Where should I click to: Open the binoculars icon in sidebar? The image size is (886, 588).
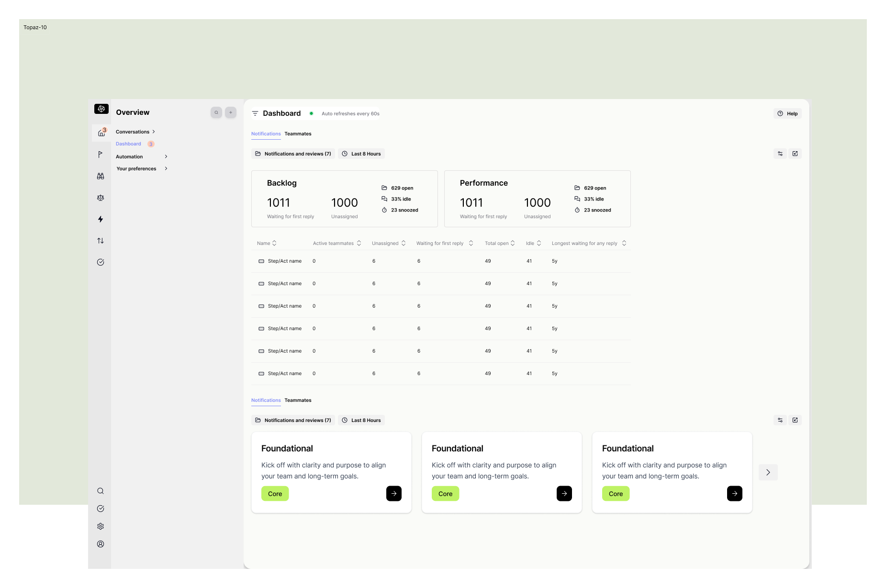click(x=101, y=176)
